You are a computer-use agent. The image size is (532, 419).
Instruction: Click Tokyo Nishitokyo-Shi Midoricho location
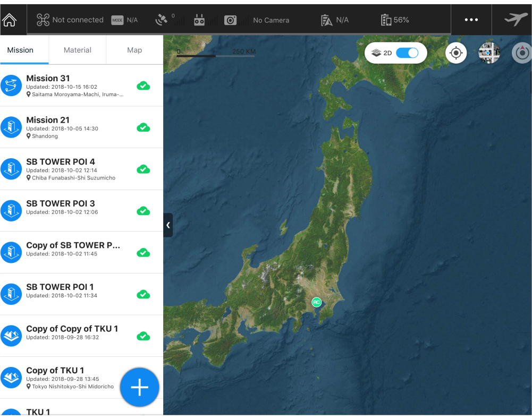click(x=73, y=387)
